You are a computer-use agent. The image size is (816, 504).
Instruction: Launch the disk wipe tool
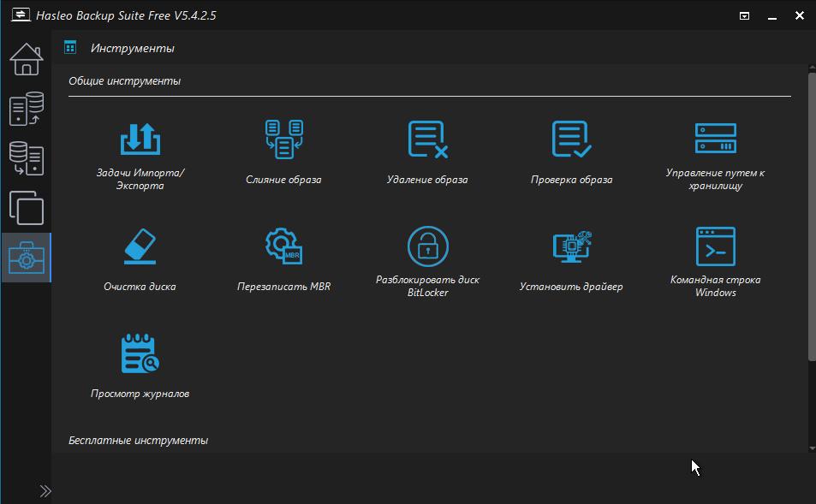[140, 247]
